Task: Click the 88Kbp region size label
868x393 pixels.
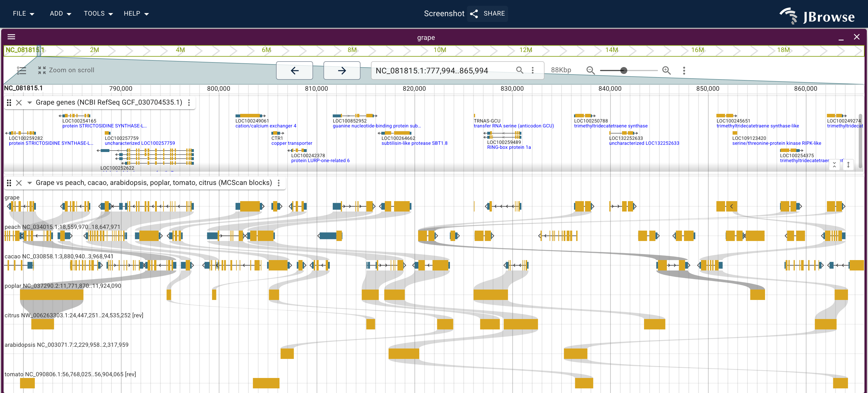Action: [561, 70]
